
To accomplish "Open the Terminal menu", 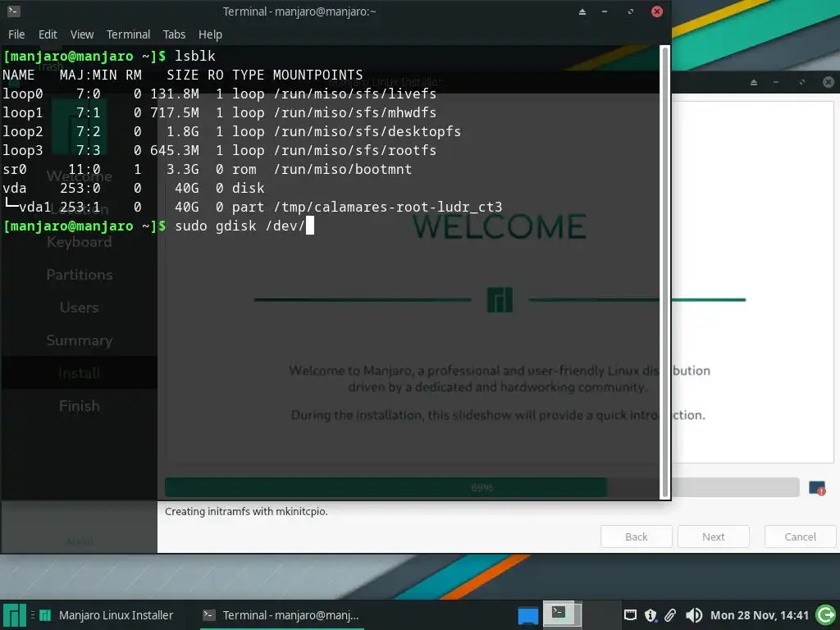I will coord(128,34).
